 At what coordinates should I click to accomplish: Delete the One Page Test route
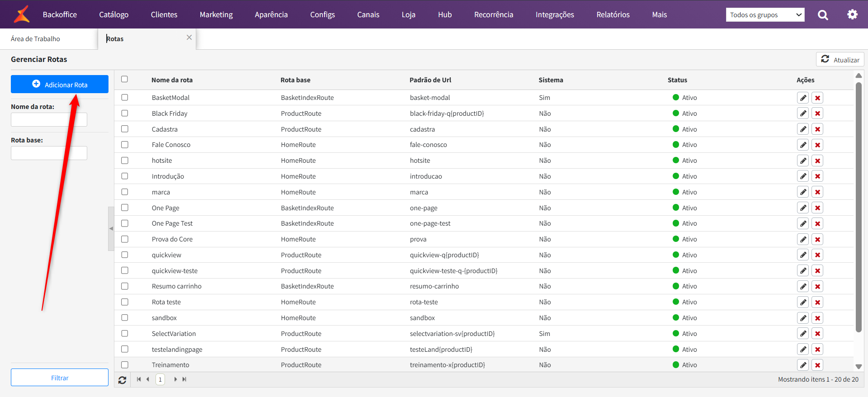tap(817, 224)
